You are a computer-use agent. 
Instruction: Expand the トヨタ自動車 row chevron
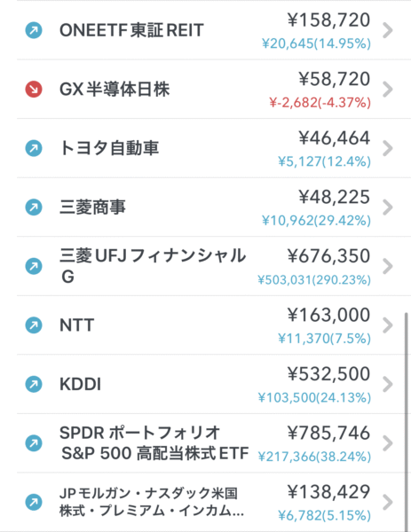(388, 148)
